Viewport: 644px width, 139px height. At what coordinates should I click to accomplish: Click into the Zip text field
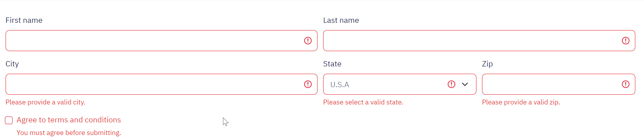point(550,84)
